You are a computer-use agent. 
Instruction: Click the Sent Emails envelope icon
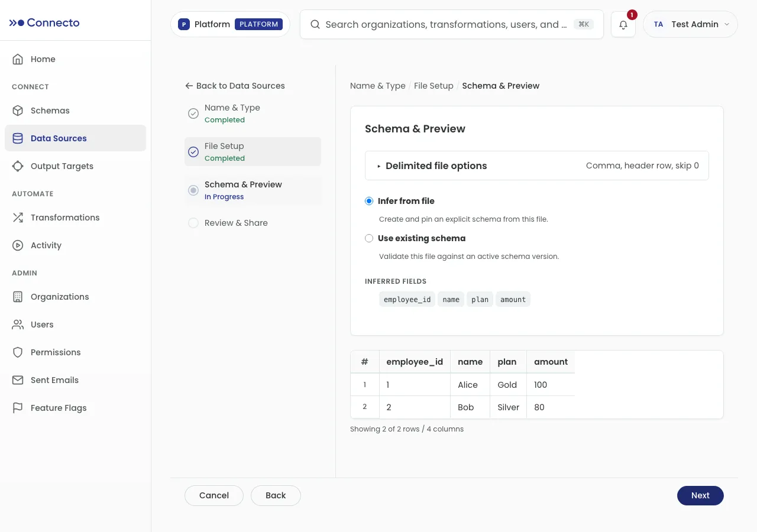click(18, 380)
